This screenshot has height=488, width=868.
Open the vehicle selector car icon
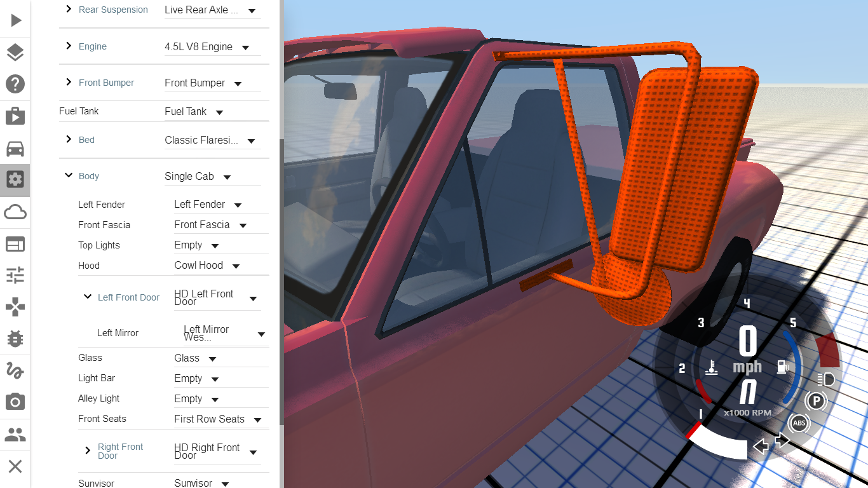15,148
